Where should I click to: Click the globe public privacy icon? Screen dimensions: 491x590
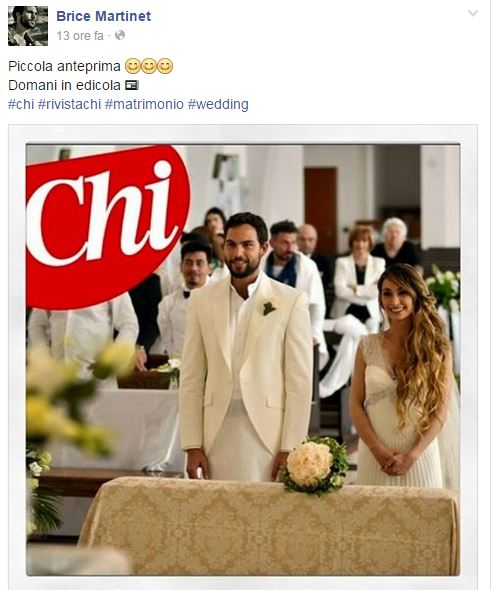coord(120,35)
